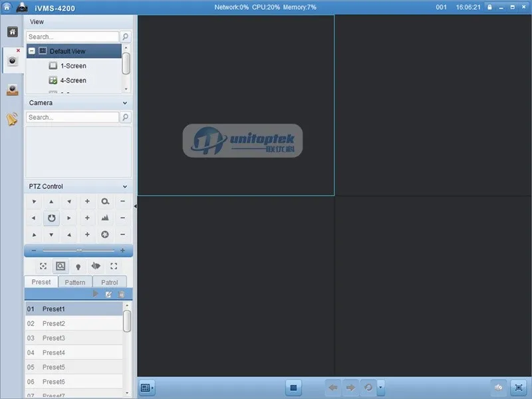532x399 pixels.
Task: Collapse the Default View tree node
Action: click(32, 51)
